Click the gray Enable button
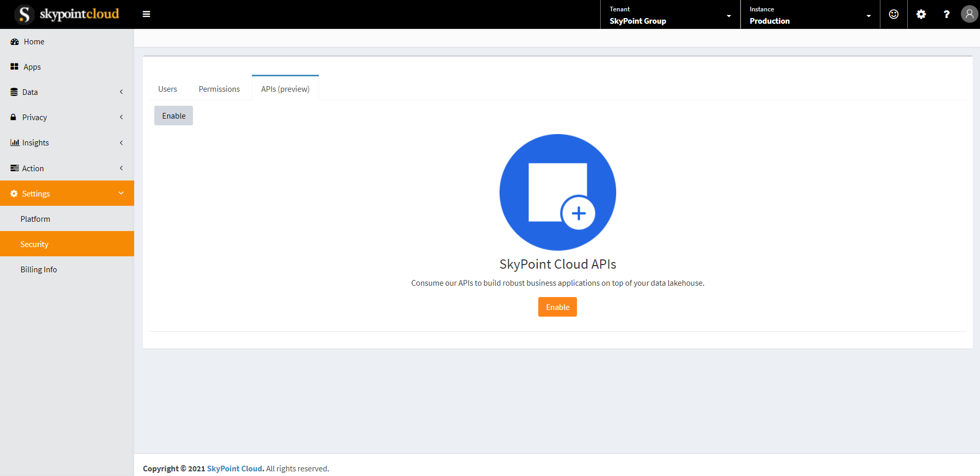The image size is (980, 476). point(173,116)
